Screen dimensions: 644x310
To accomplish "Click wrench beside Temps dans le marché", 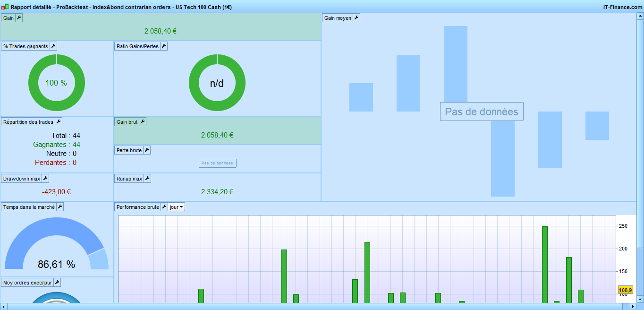I will [x=60, y=207].
